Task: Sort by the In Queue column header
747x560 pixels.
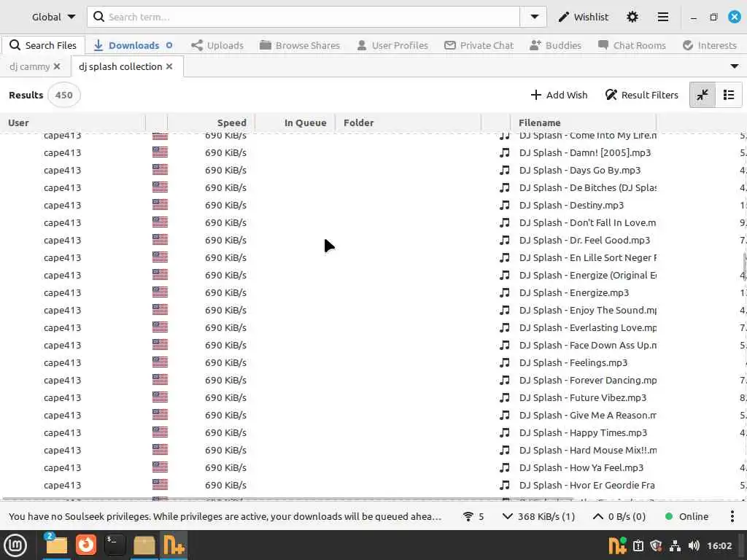Action: point(295,122)
